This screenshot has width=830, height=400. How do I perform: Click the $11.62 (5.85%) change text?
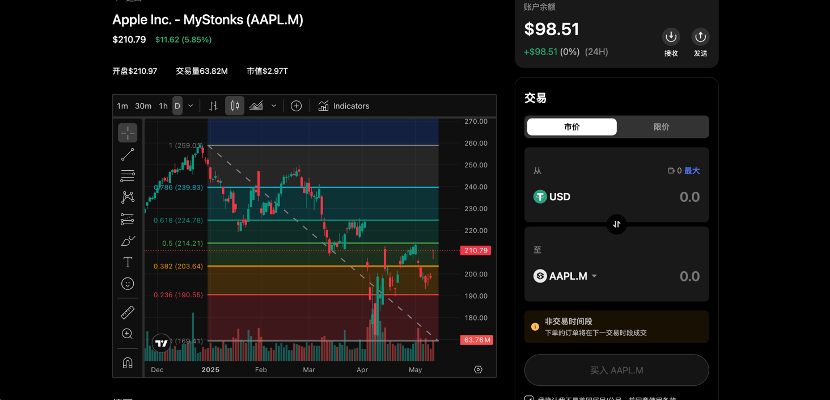click(x=183, y=39)
